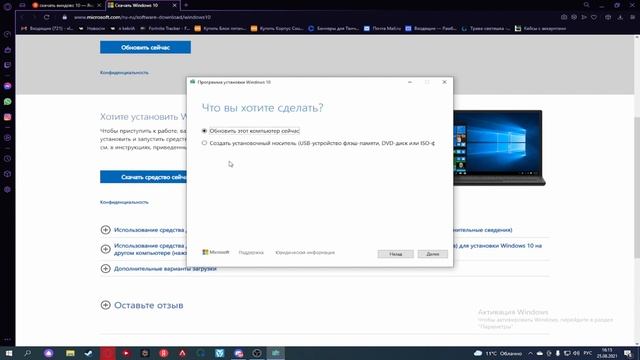Open Steam from the taskbar
640x360 pixels.
89,353
